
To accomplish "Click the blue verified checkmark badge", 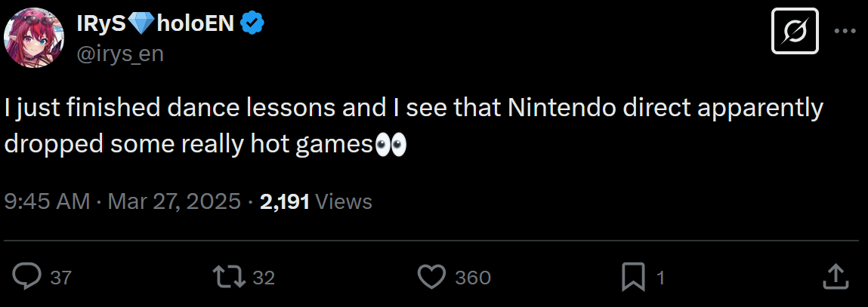I will tap(252, 24).
